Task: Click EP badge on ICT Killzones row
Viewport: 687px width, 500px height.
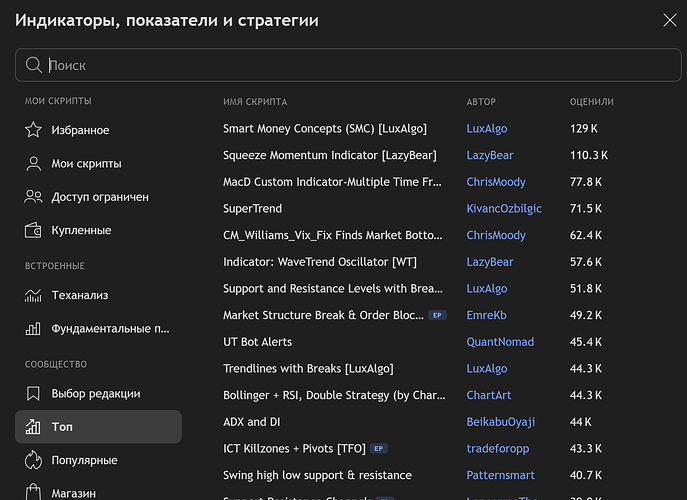Action: (x=378, y=448)
